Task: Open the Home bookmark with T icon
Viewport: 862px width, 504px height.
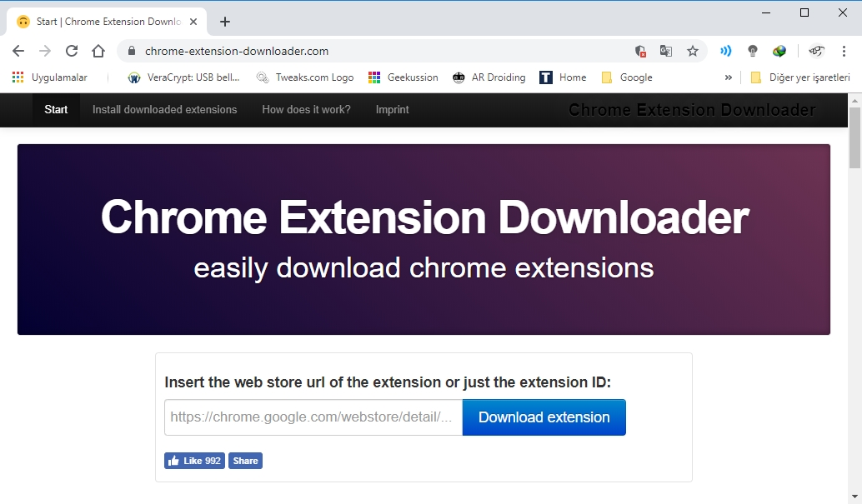Action: coord(563,77)
